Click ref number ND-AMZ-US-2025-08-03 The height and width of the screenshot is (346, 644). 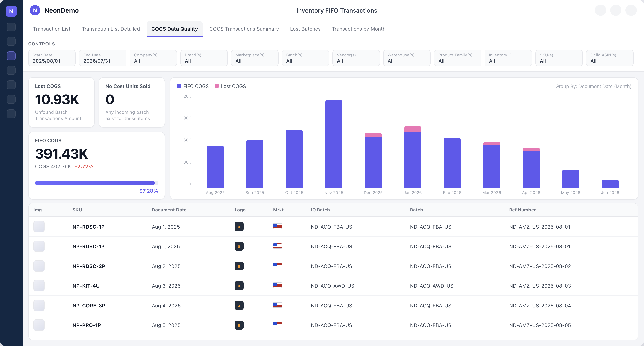pos(540,286)
